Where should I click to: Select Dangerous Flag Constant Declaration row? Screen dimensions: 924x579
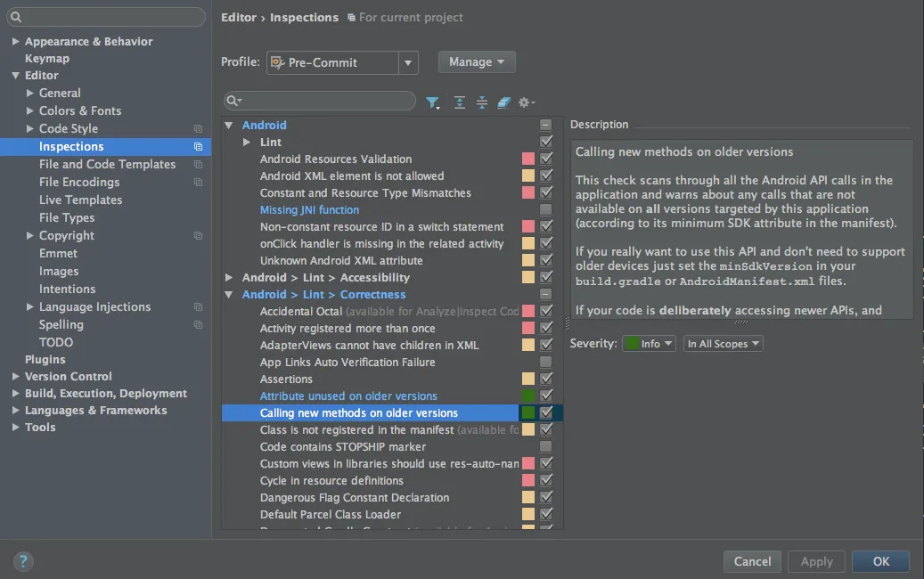(x=354, y=498)
